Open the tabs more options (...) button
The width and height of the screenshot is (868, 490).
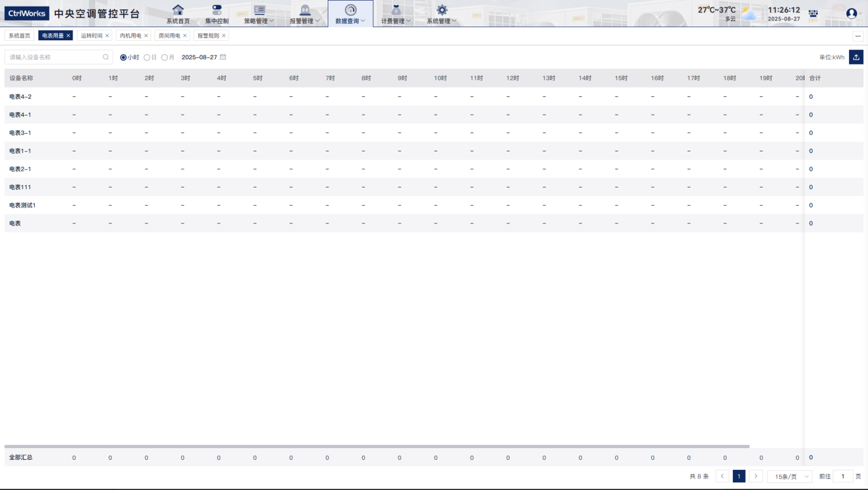858,36
